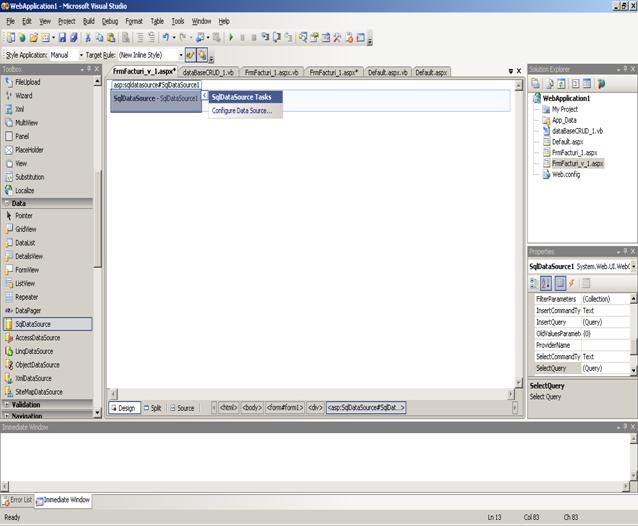The height and width of the screenshot is (526, 638).
Task: Click the SqlDataSource smart tag arrow
Action: point(205,95)
